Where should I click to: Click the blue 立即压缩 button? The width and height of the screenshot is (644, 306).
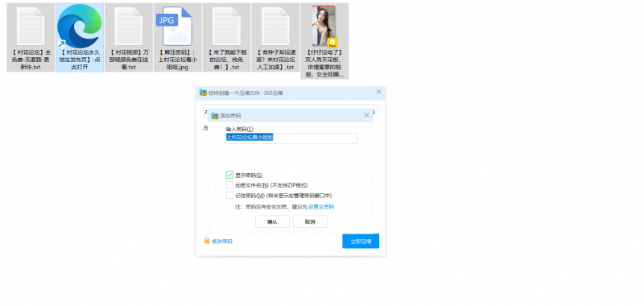(x=361, y=241)
